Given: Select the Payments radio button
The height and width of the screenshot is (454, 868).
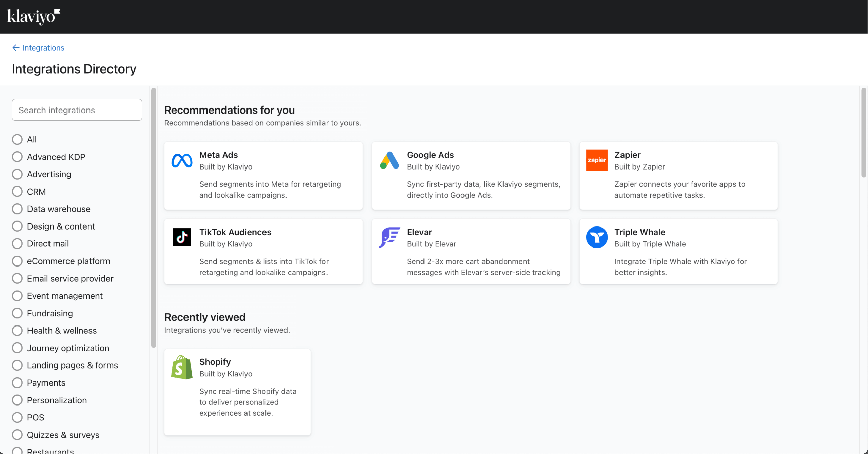Looking at the screenshot, I should click(x=17, y=383).
